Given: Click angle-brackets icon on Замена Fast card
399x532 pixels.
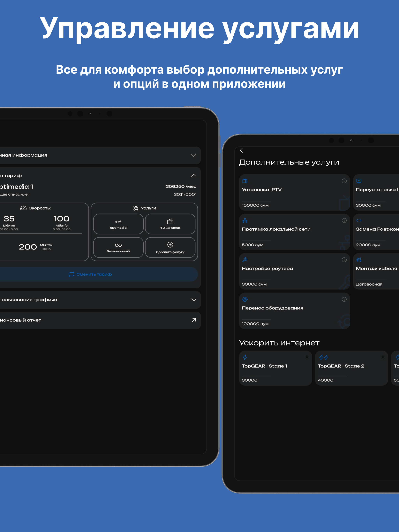Looking at the screenshot, I should tap(359, 220).
